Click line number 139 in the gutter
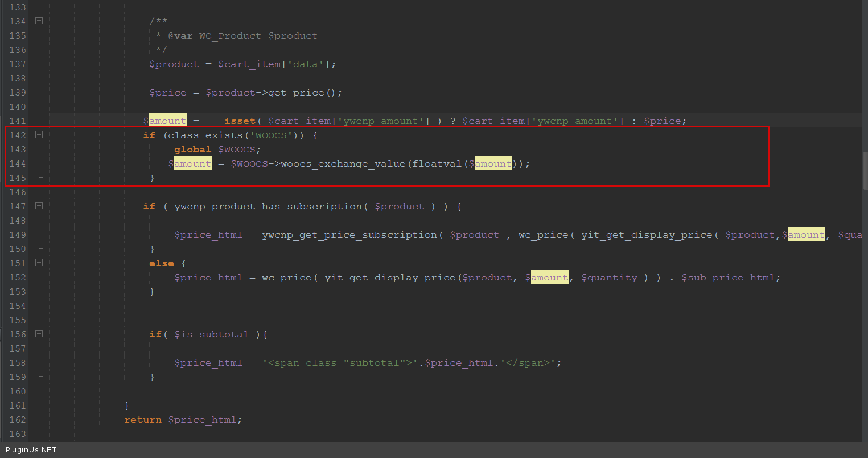Image resolution: width=868 pixels, height=458 pixels. point(18,93)
